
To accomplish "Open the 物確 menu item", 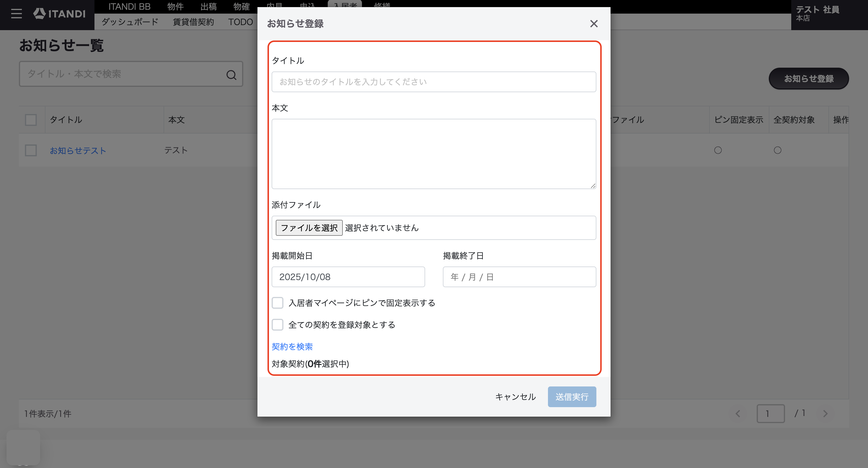I will click(x=241, y=6).
